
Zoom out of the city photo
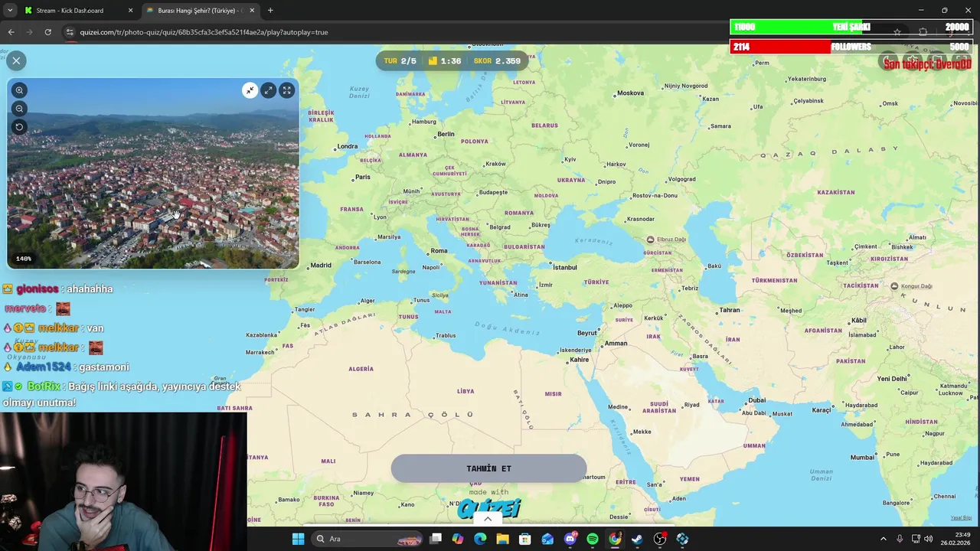pos(20,109)
